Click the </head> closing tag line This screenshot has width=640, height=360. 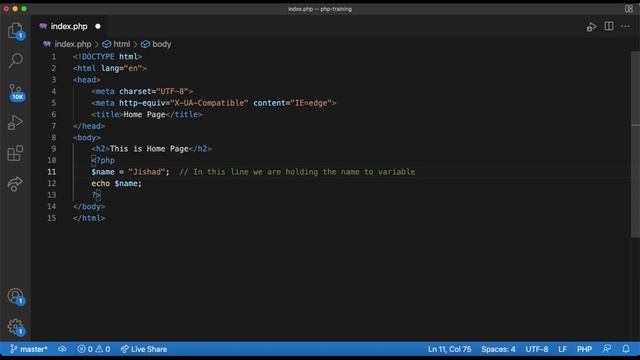[89, 126]
